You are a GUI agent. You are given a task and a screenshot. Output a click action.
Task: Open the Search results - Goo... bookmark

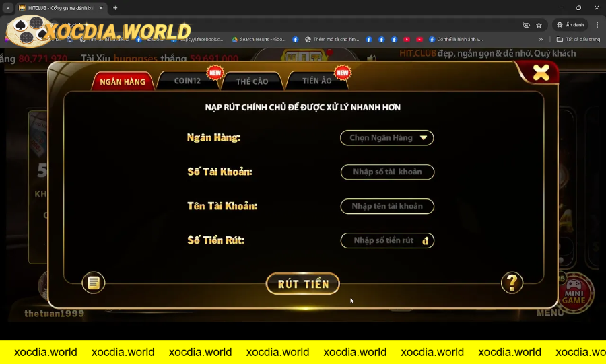click(x=259, y=40)
